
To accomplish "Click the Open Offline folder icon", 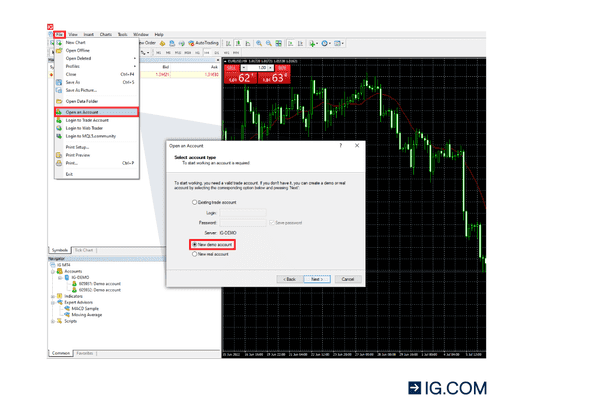I will pos(59,50).
